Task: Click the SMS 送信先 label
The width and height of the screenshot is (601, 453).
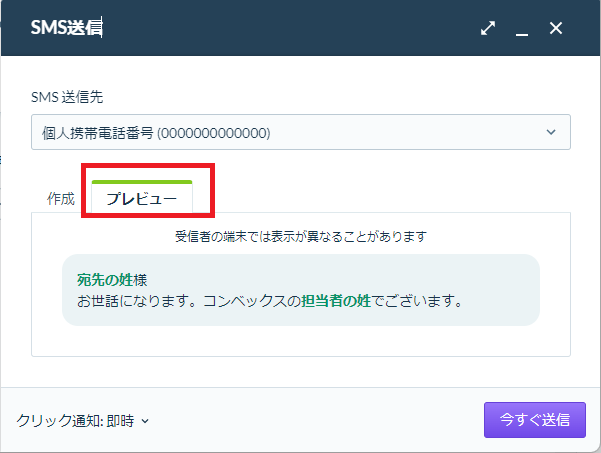Action: tap(67, 97)
